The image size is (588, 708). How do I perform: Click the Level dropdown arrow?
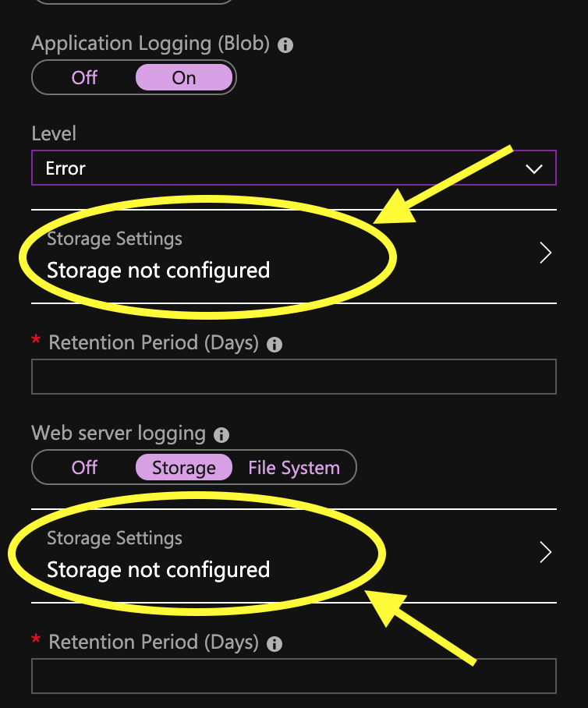[x=534, y=168]
